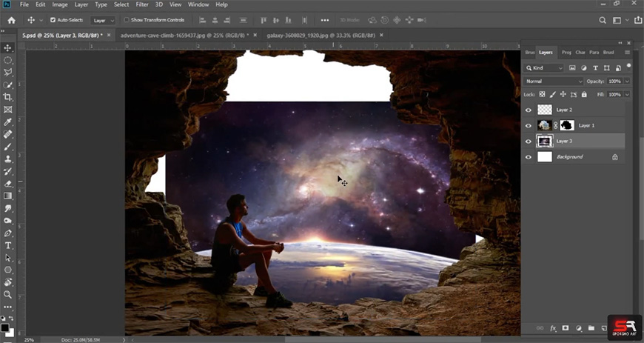Select the Healing Brush tool
The height and width of the screenshot is (343, 644).
(7, 134)
